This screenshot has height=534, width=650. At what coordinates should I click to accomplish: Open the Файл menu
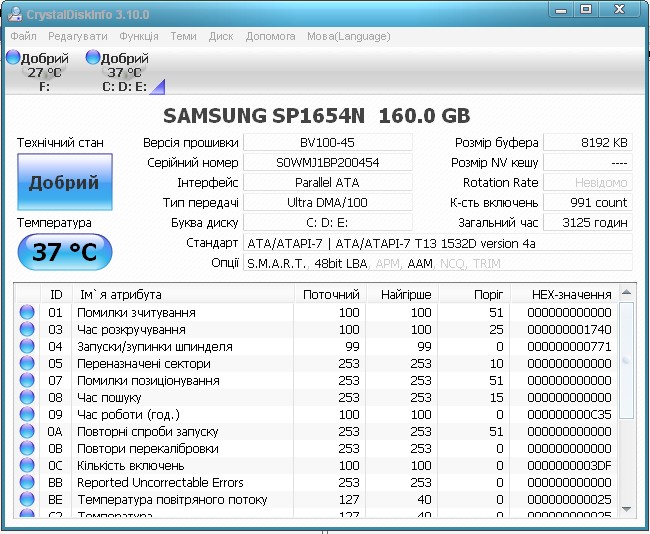pyautogui.click(x=23, y=36)
